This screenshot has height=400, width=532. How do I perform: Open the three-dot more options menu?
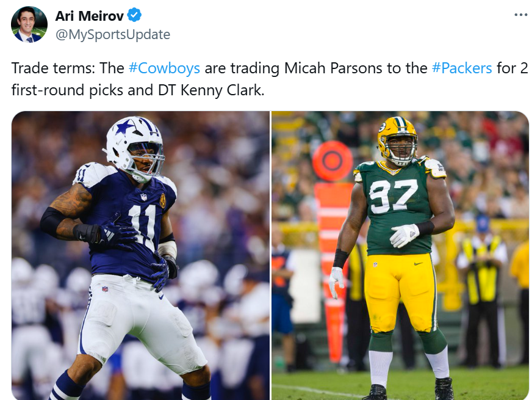tap(520, 15)
